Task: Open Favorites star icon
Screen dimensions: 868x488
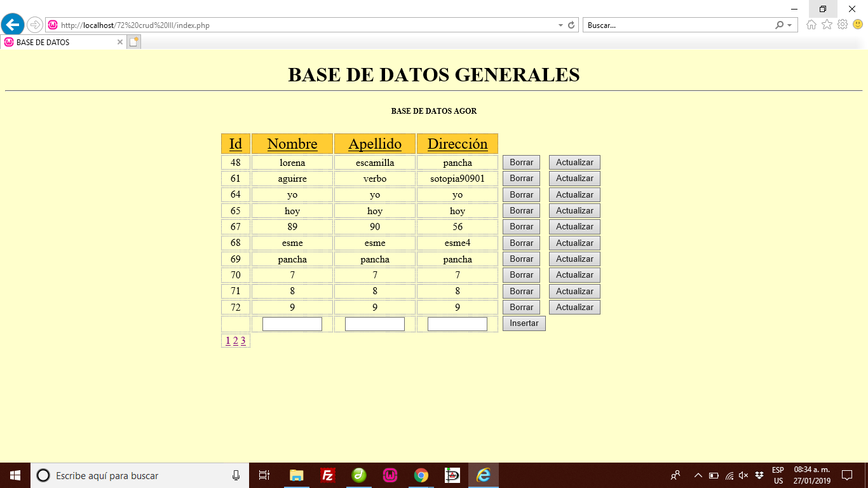Action: [827, 25]
